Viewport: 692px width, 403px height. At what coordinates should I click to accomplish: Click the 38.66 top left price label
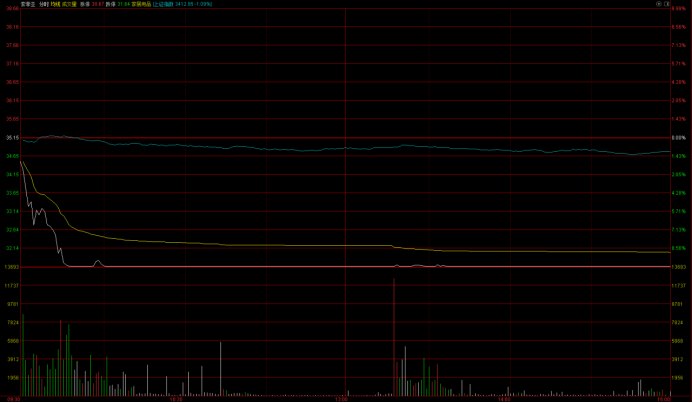tap(11, 9)
